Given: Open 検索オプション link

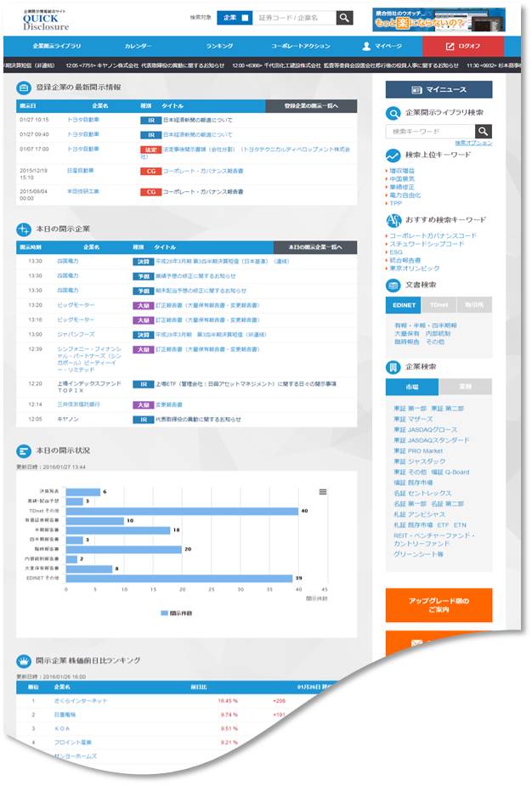Looking at the screenshot, I should coord(473,144).
